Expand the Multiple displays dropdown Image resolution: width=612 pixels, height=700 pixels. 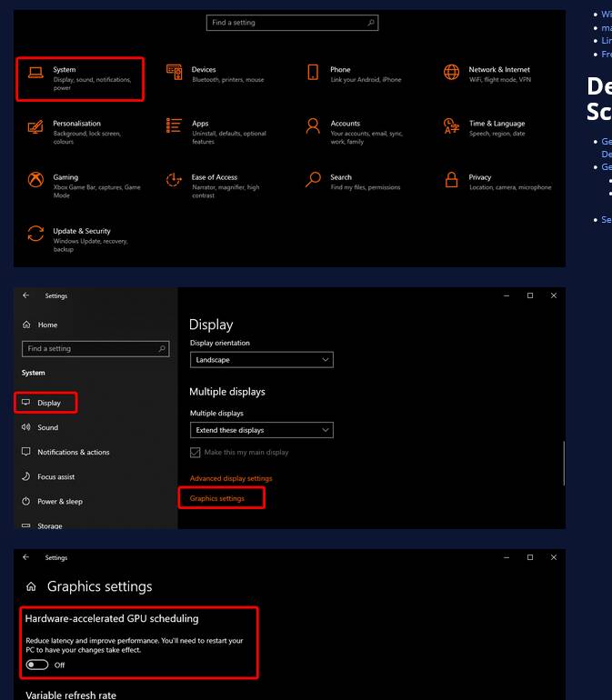coord(262,430)
